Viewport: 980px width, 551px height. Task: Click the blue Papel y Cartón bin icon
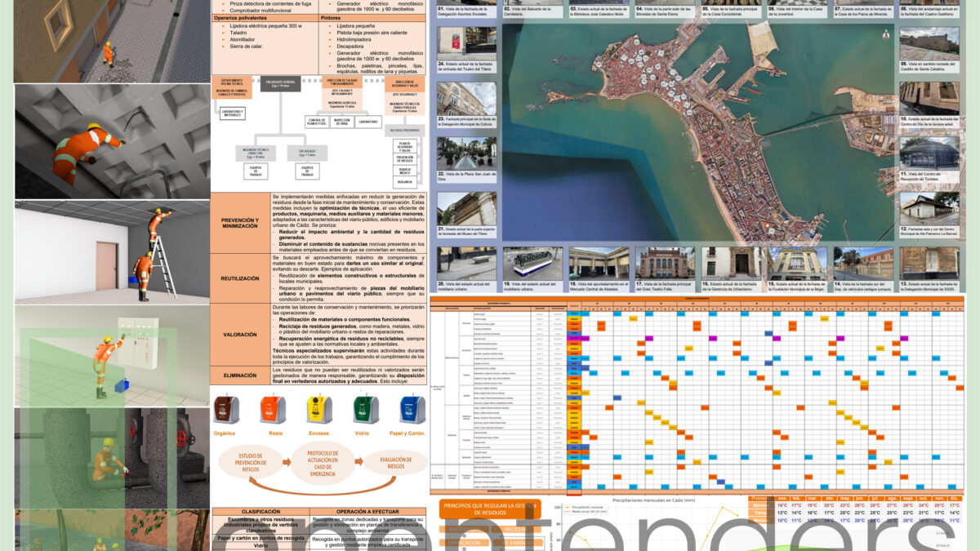coord(412,410)
